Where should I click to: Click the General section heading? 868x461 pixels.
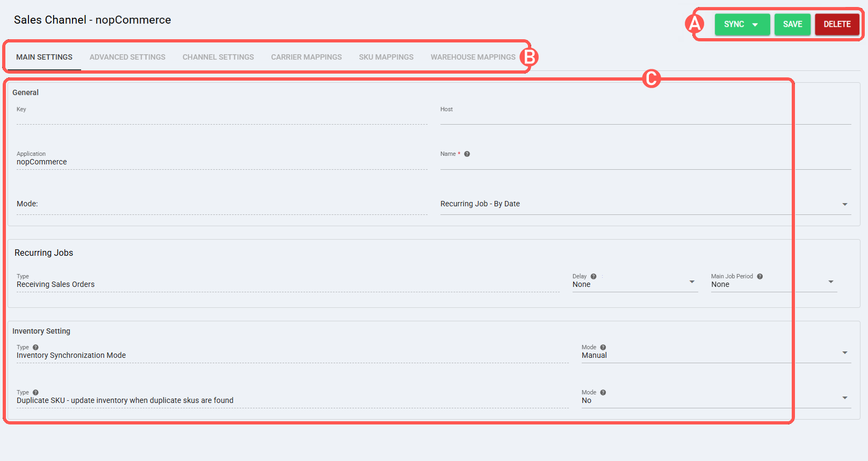tap(25, 92)
